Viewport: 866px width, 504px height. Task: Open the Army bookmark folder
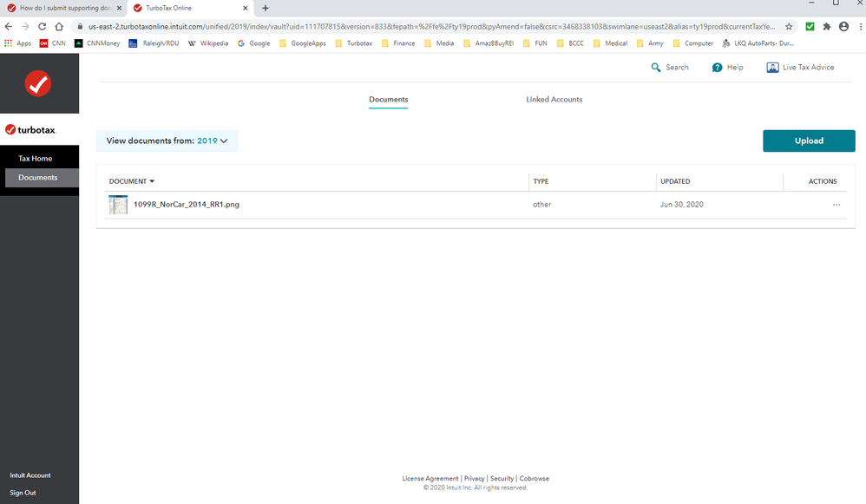pos(650,43)
